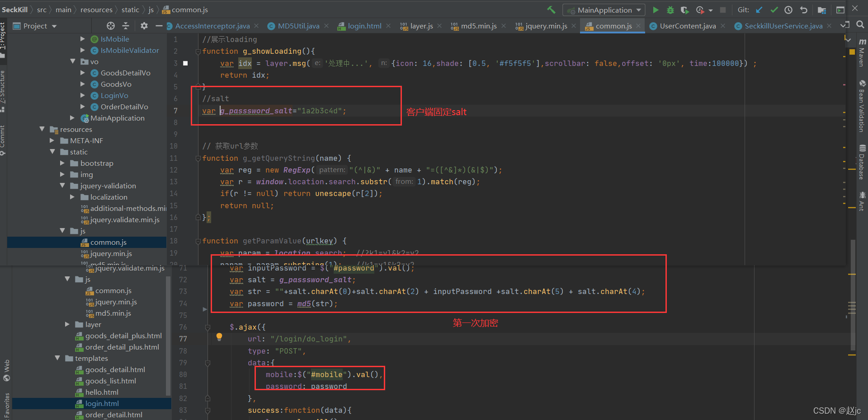This screenshot has height=420, width=868.
Task: Start debugging with the bug icon
Action: pyautogui.click(x=670, y=9)
